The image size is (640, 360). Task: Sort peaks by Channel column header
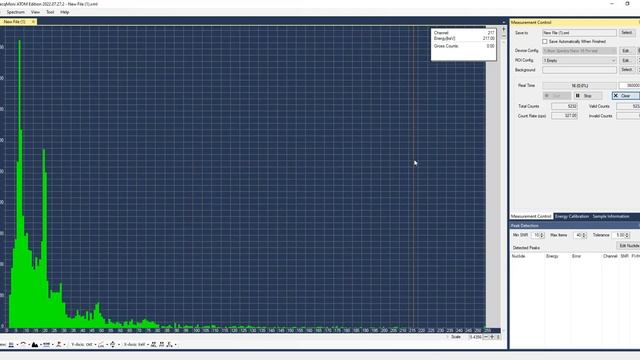tap(610, 256)
